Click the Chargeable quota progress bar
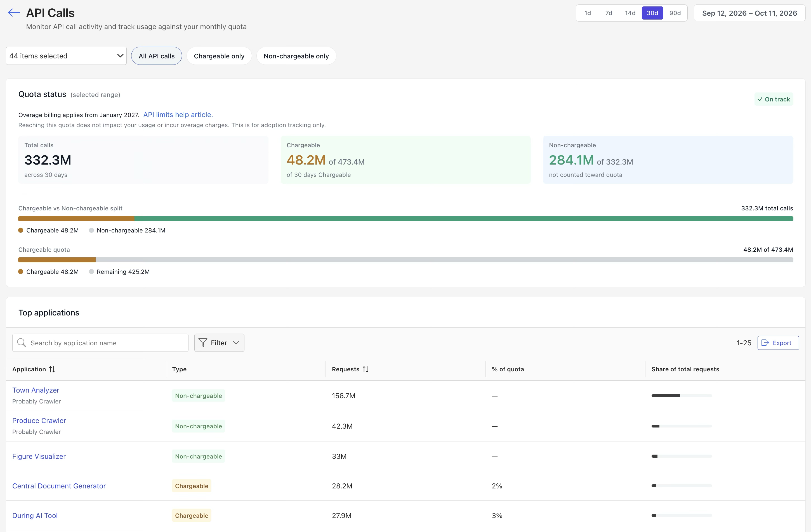811x532 pixels. tap(405, 260)
